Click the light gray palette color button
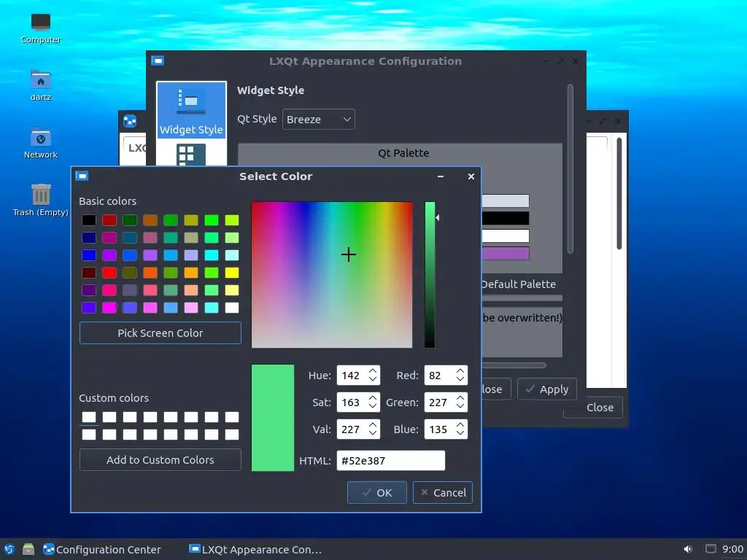Image resolution: width=747 pixels, height=560 pixels. pyautogui.click(x=506, y=201)
